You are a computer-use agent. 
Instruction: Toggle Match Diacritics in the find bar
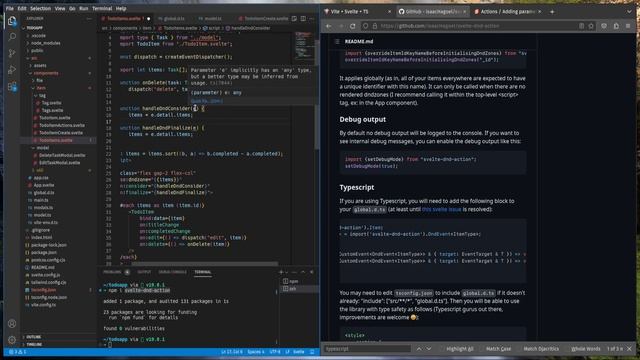click(x=541, y=349)
